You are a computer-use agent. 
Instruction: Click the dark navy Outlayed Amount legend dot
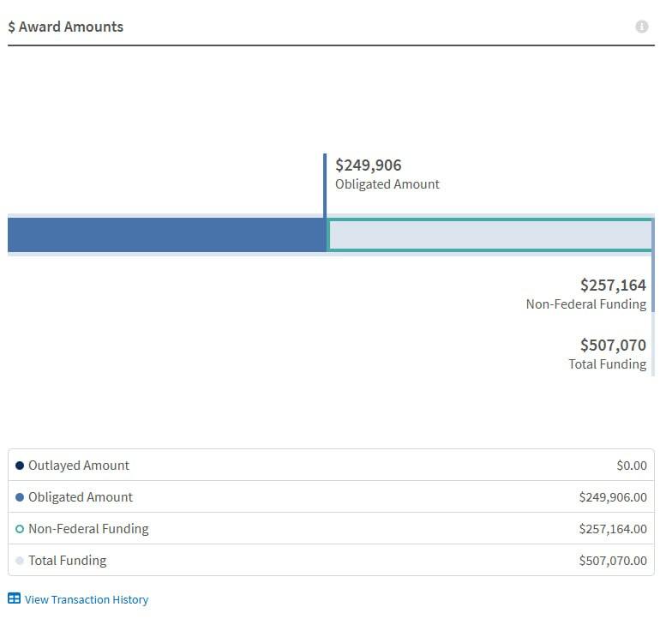point(20,466)
